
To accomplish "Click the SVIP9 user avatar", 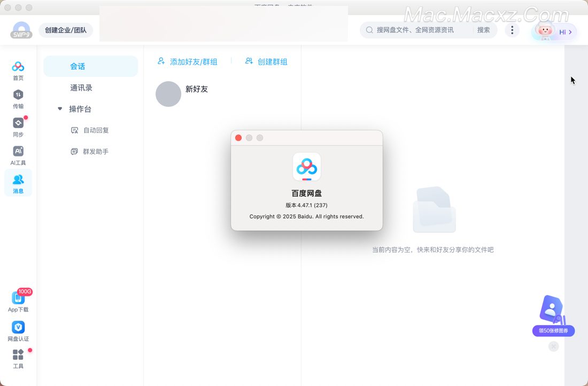I will [x=21, y=30].
